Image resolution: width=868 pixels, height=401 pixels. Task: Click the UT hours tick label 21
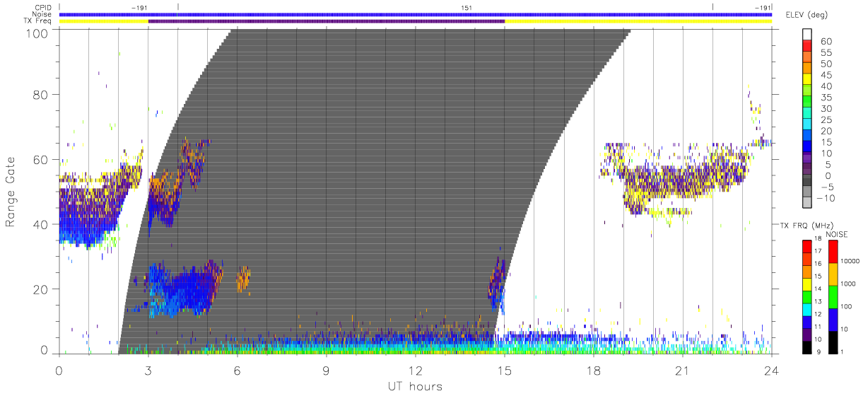coord(683,371)
